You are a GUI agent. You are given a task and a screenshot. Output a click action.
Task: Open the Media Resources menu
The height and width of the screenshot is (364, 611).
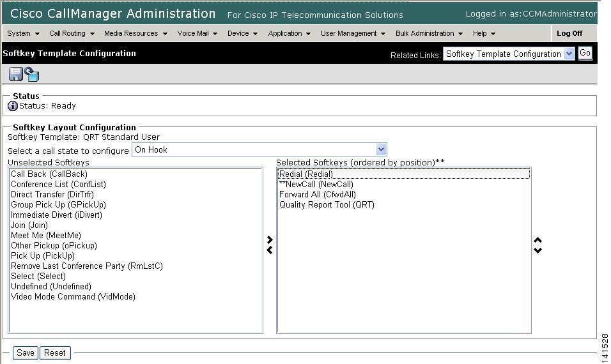coord(135,33)
